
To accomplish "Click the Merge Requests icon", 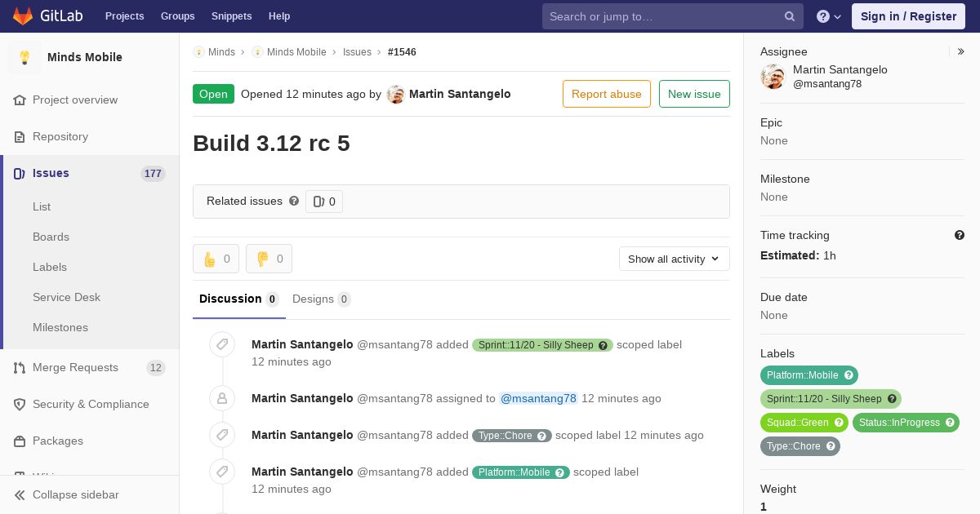I will coord(20,367).
